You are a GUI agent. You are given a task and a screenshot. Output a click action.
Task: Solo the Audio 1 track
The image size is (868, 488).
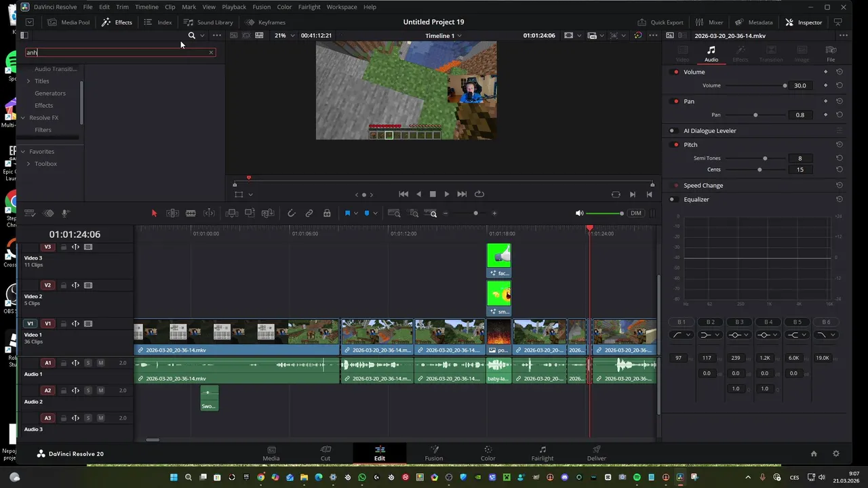88,363
